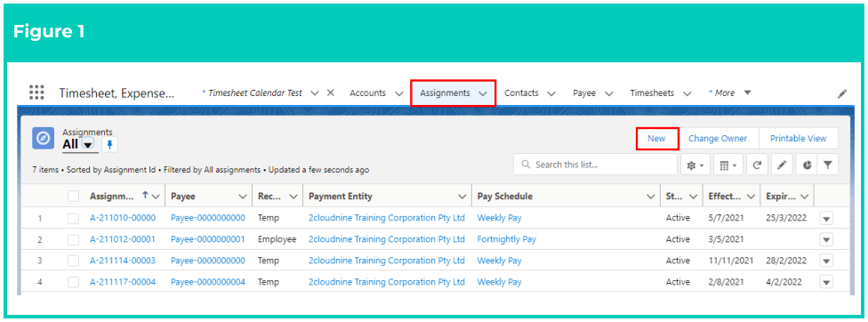The image size is (868, 322).
Task: Open the App Launcher dots grid
Action: click(36, 93)
